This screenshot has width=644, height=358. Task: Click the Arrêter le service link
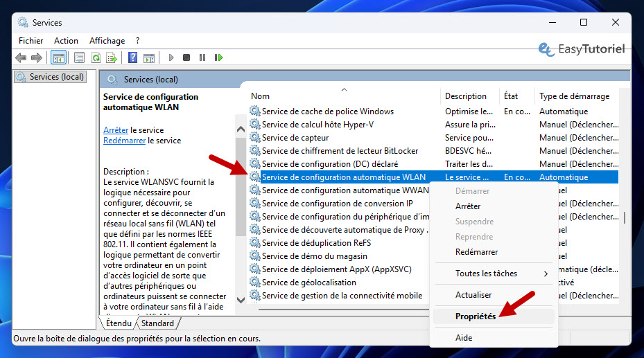(116, 130)
